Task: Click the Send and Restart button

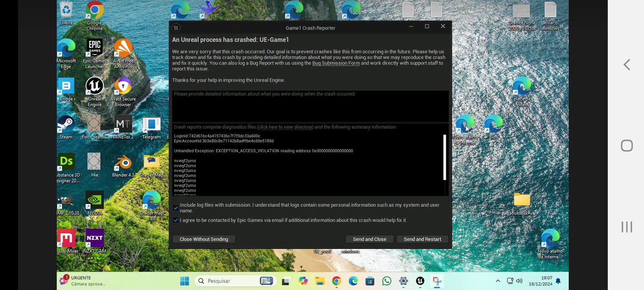Action: (423, 239)
